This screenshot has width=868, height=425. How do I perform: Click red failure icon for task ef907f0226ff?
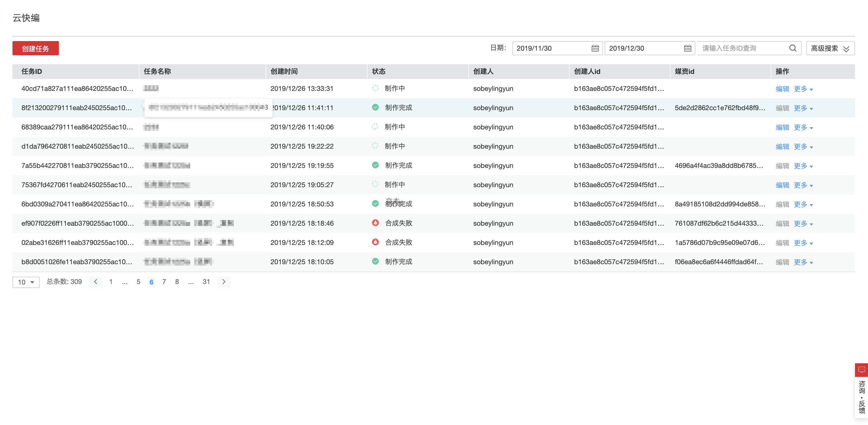tap(375, 223)
